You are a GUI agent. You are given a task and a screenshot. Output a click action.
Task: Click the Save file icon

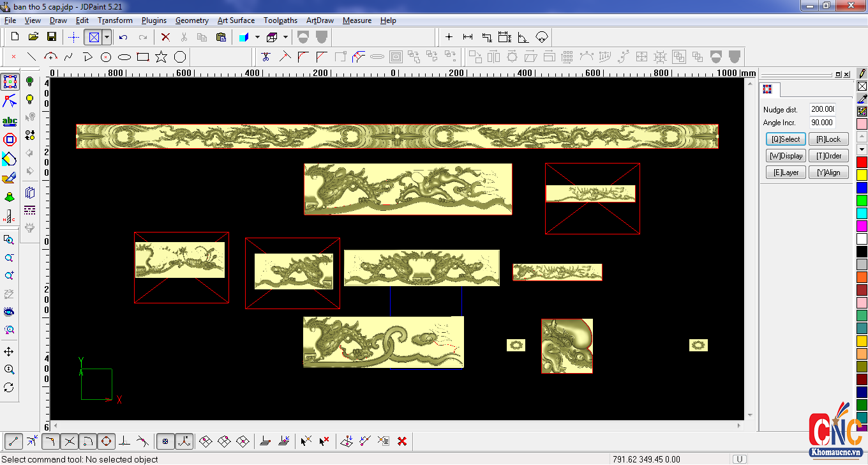pos(52,37)
